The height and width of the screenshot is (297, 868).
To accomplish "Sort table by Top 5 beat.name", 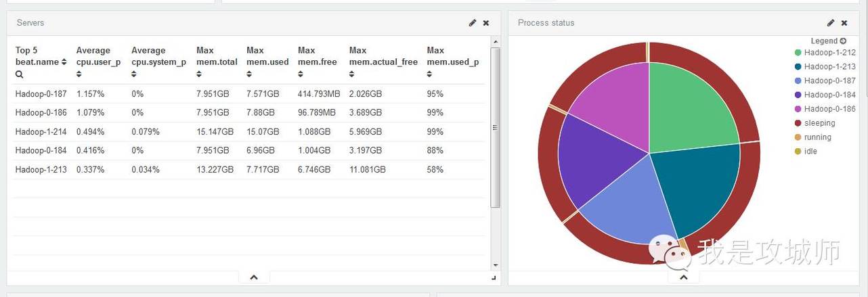I will click(x=64, y=62).
